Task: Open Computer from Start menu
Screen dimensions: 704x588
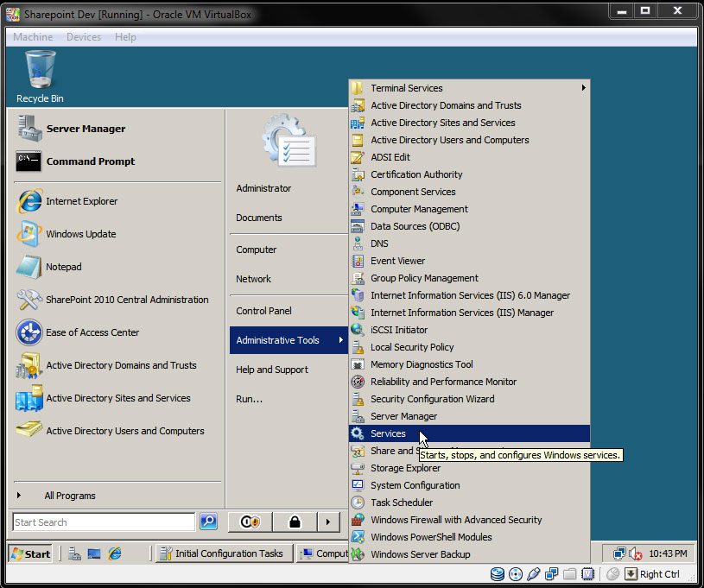Action: [x=289, y=250]
